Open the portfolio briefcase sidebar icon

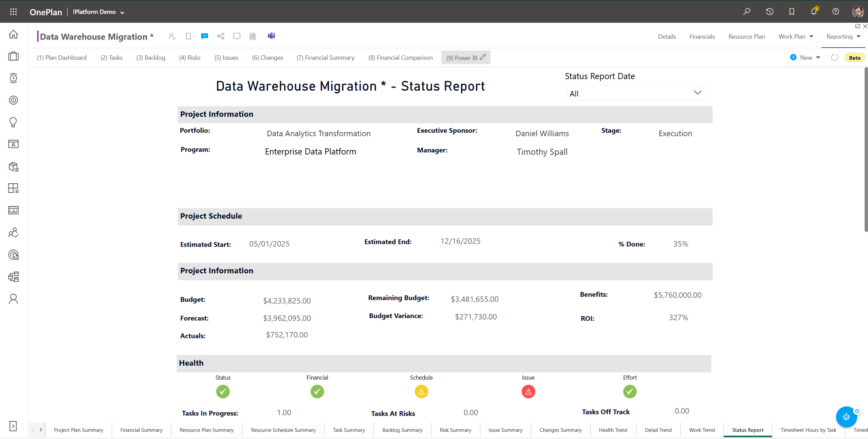click(13, 56)
